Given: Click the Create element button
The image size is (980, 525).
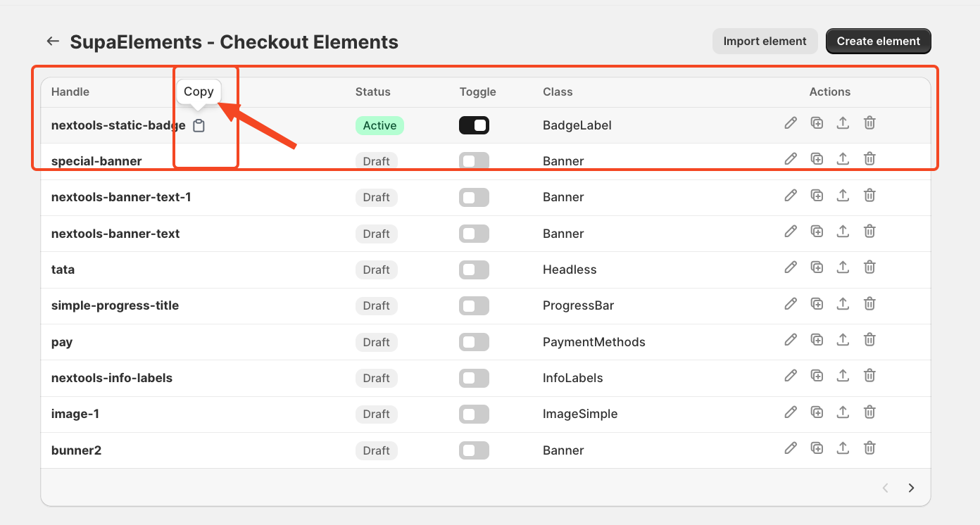Looking at the screenshot, I should [879, 42].
